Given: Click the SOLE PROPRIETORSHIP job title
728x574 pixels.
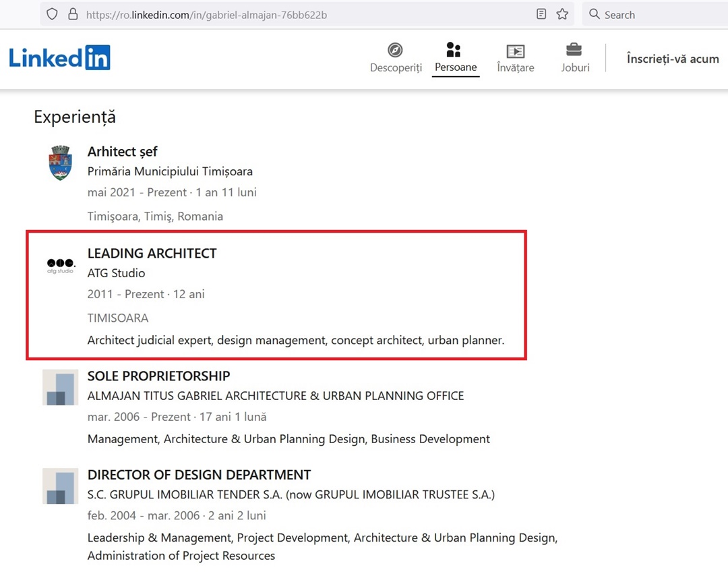Looking at the screenshot, I should pos(159,376).
